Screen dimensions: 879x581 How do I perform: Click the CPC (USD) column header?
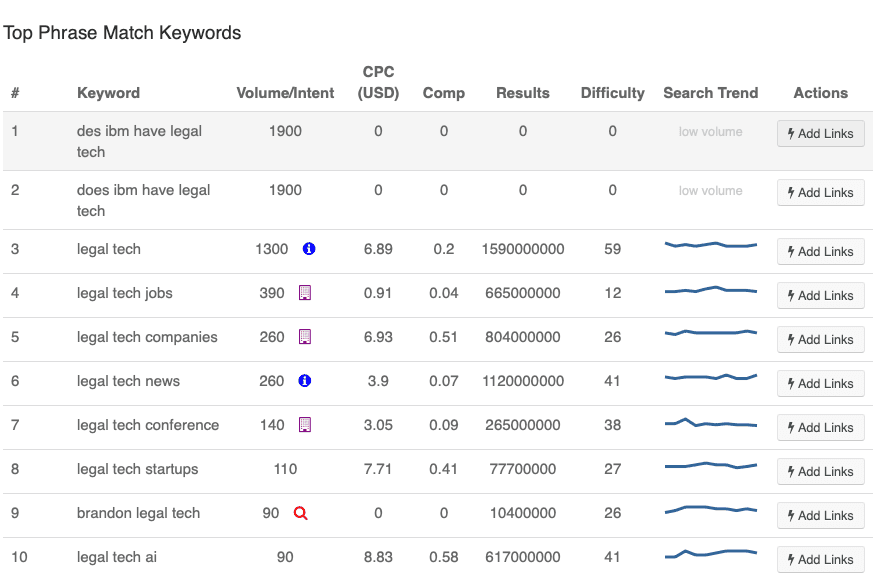[378, 82]
